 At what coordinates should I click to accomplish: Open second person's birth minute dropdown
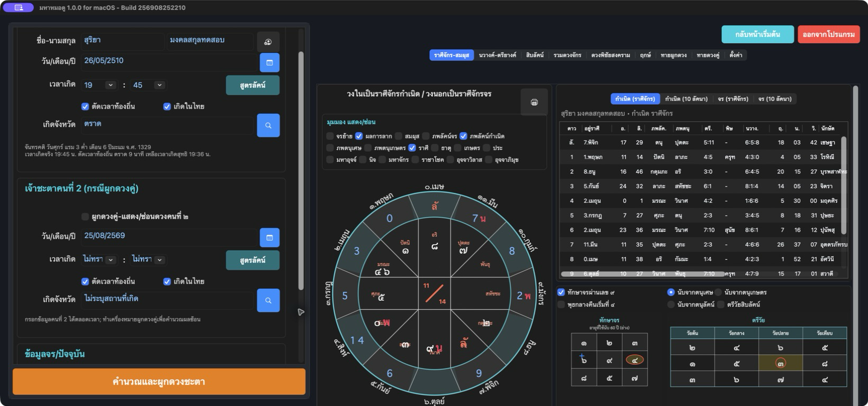pos(148,260)
